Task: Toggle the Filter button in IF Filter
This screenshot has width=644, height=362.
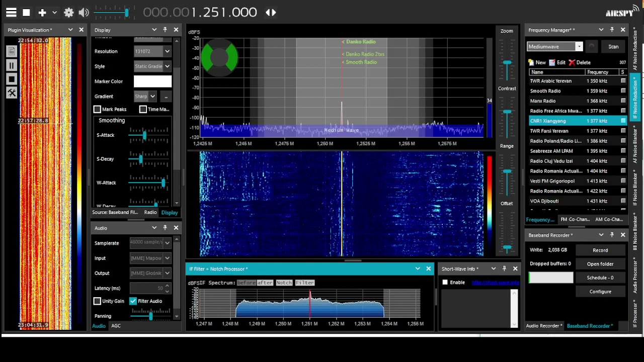Action: click(305, 283)
